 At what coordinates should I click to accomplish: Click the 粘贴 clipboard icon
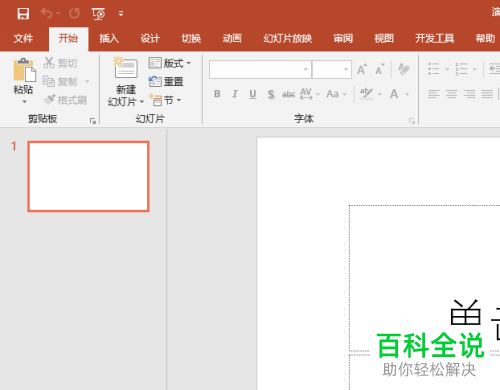pyautogui.click(x=24, y=70)
